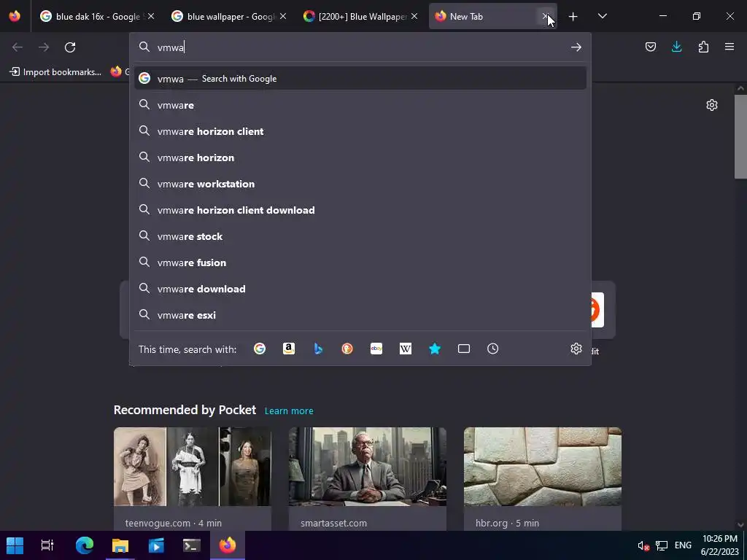Choose the 'vmware' suggestion
This screenshot has height=560, width=747.
(x=360, y=105)
